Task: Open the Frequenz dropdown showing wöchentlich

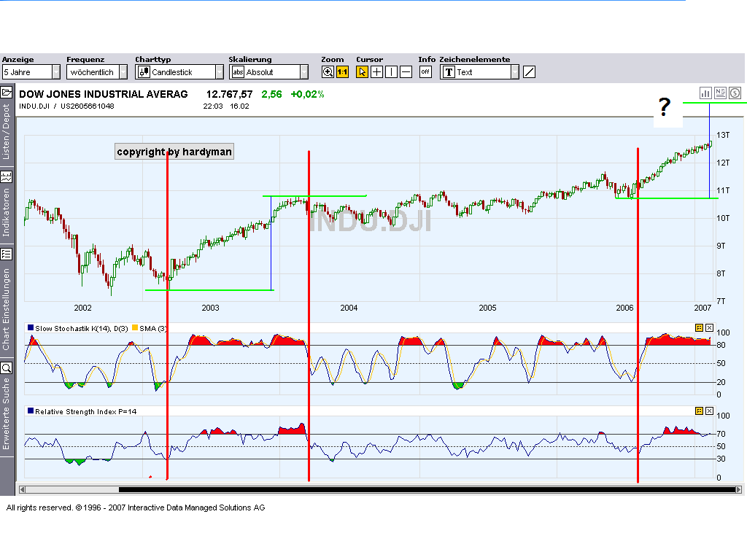Action: coord(97,72)
